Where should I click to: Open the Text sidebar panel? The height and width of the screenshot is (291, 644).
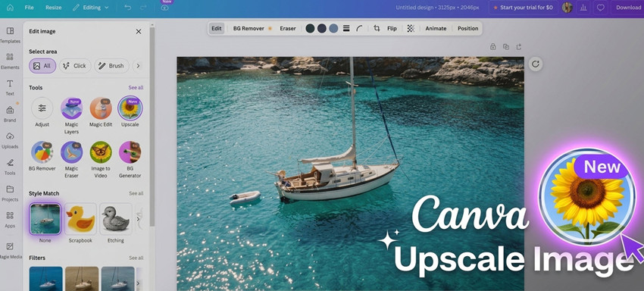[x=10, y=88]
